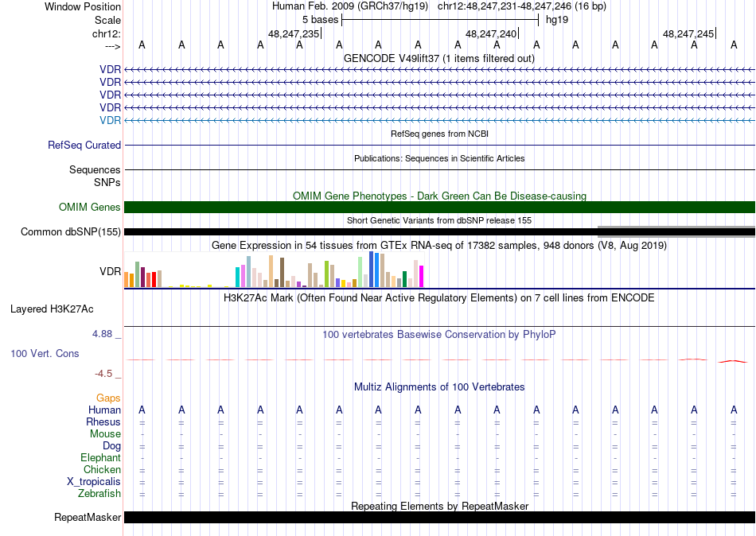Select the Human species label
Viewport: 756px width, 536px height.
tap(104, 410)
